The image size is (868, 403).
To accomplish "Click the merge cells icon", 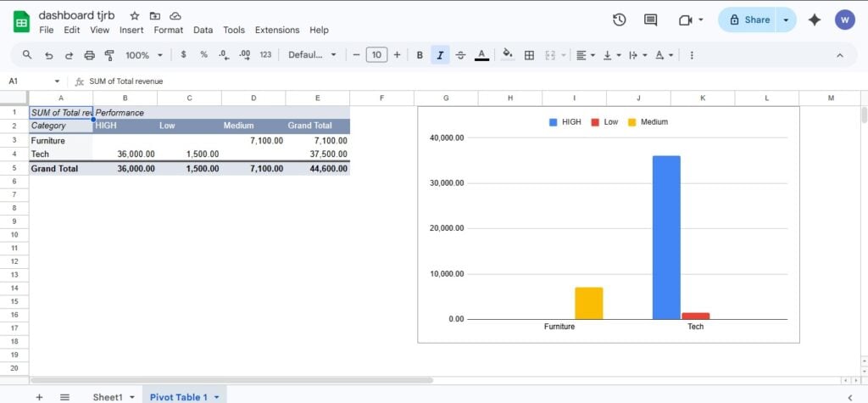I will (550, 55).
